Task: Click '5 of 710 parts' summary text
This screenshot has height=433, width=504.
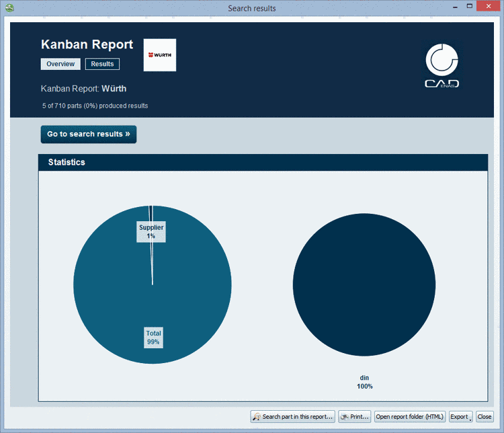Action: point(95,106)
